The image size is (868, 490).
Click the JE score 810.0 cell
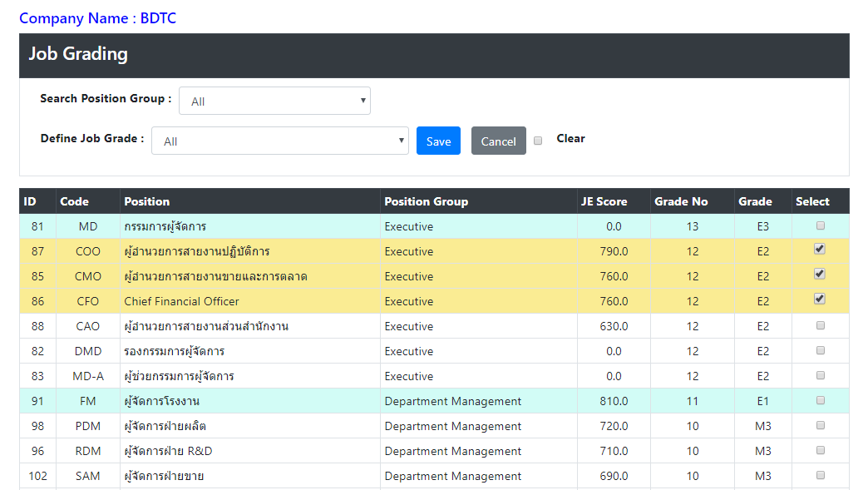click(x=614, y=401)
